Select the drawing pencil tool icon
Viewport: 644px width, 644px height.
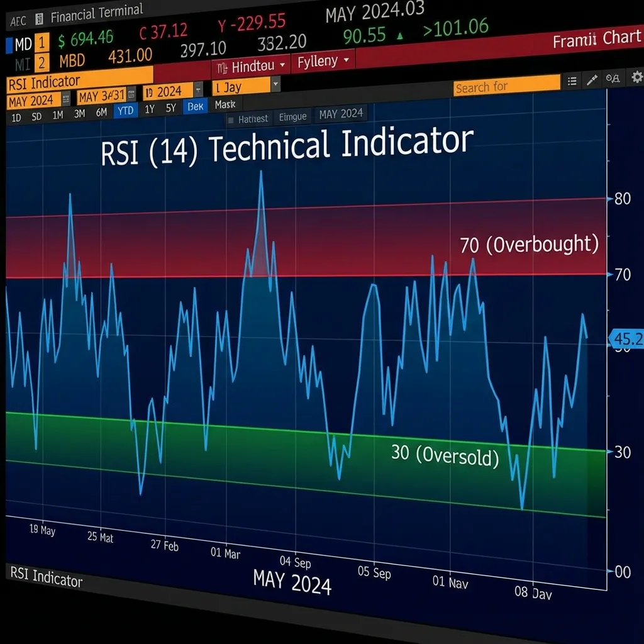[x=592, y=80]
